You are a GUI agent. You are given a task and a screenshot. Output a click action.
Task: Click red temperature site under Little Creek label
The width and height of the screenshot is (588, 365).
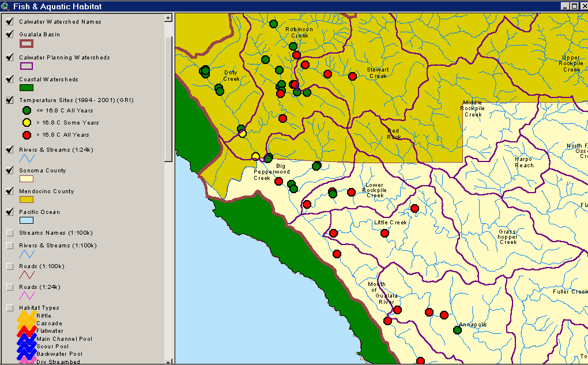(385, 234)
